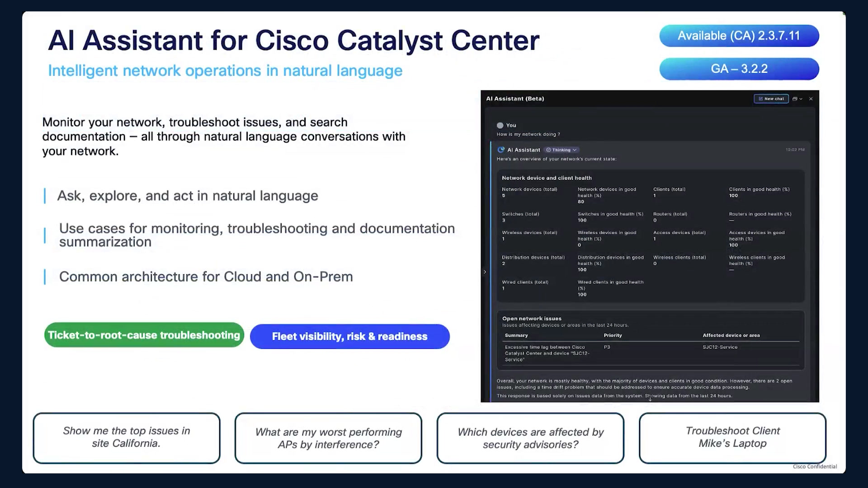Choose prompt about devices affected by security advisories
This screenshot has height=488, width=868.
530,438
